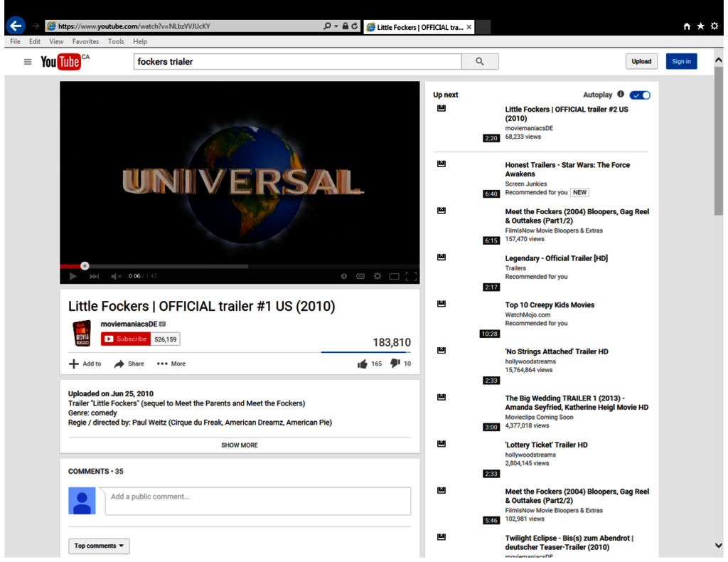Open Edit menu
Image resolution: width=728 pixels, height=562 pixels.
coord(35,41)
